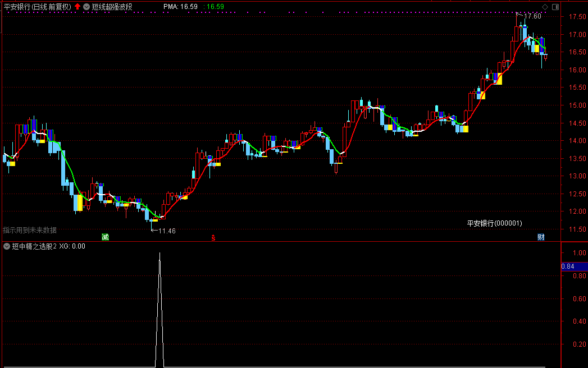Image resolution: width=588 pixels, height=368 pixels.
Task: Click the white XG signal spike peak
Action: point(159,254)
